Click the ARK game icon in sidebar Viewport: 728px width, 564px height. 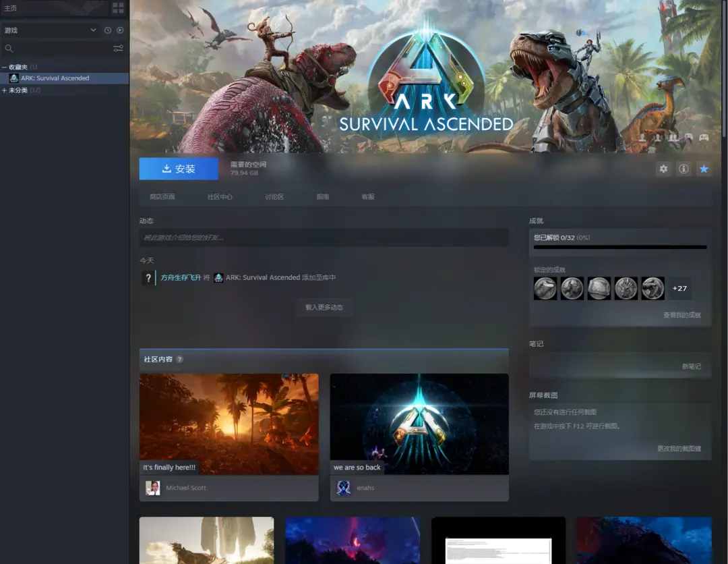click(14, 78)
